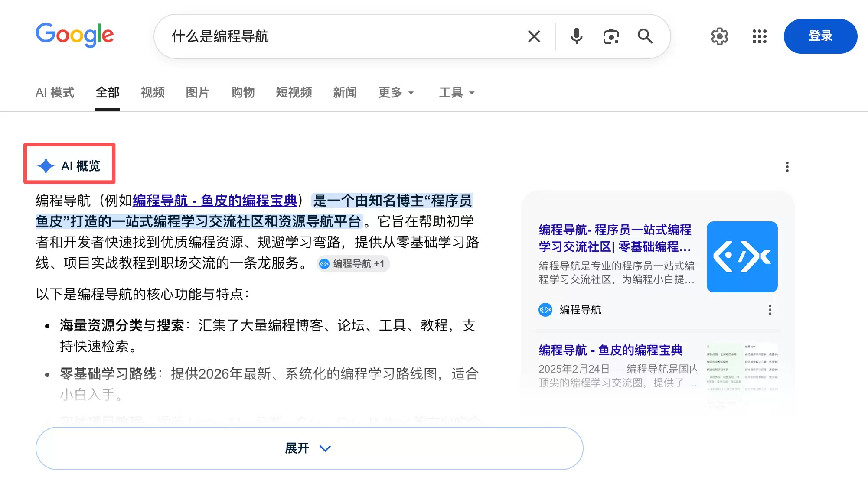Click bullet heading 零基础学习路线
This screenshot has width=868, height=480.
point(108,374)
